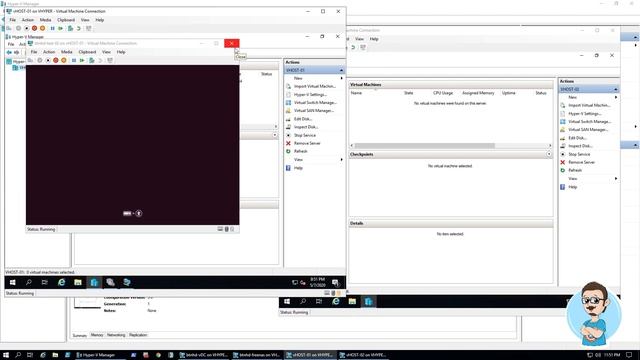The image size is (640, 360).
Task: Open Virtual Switch Manager in the vHOST-02 Actions pane
Action: 589,122
